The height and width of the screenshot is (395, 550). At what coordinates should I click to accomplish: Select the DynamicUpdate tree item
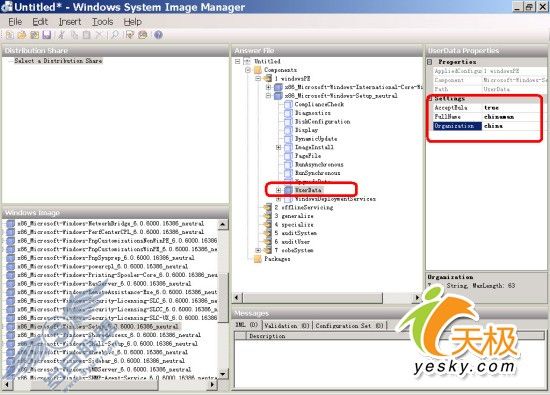(x=316, y=139)
